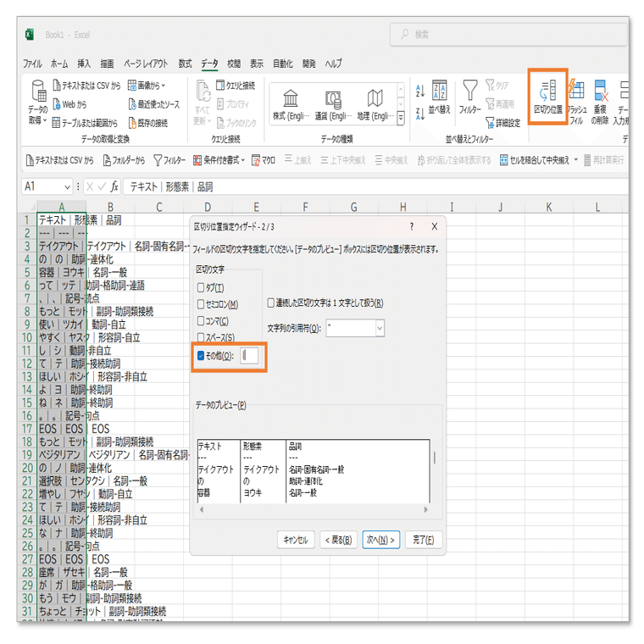Image resolution: width=644 pixels, height=644 pixels.
Task: Enable the Comma (コンマ) delimiter checkbox
Action: click(201, 320)
